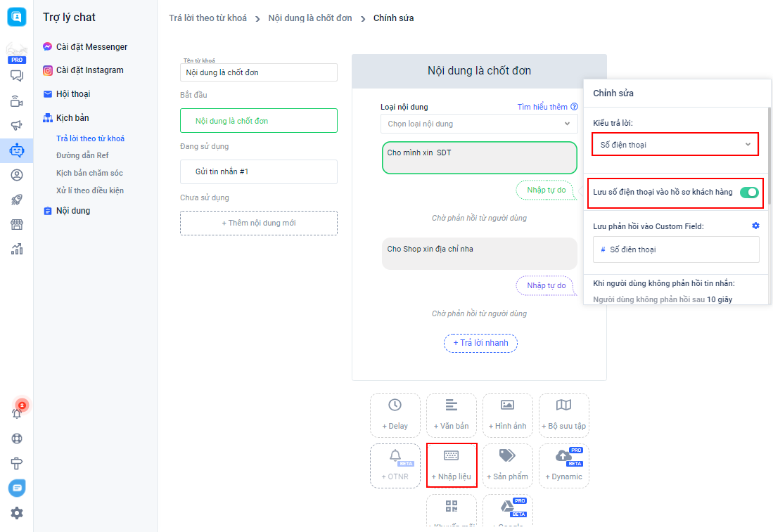Screen dimensions: 773x532
Task: Click the settings gear at sidebar bottom
Action: 17,513
